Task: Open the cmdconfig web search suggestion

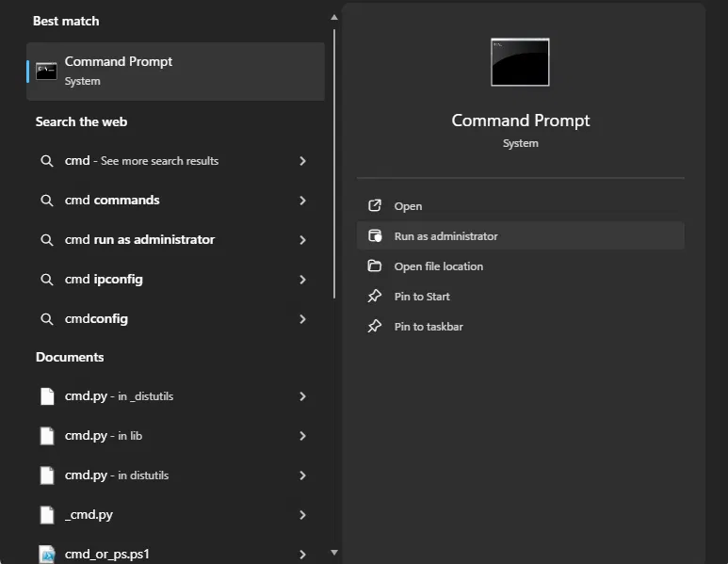Action: (x=96, y=319)
